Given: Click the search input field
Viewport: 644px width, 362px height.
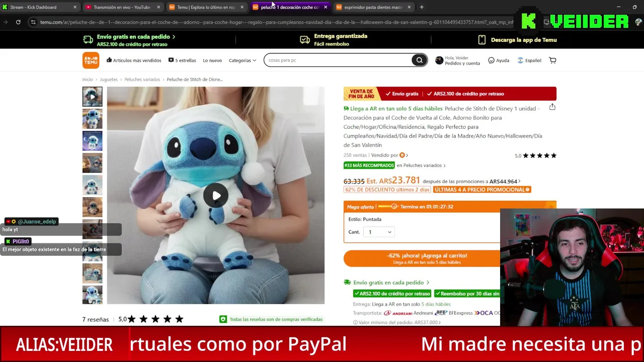Looking at the screenshot, I should 338,60.
